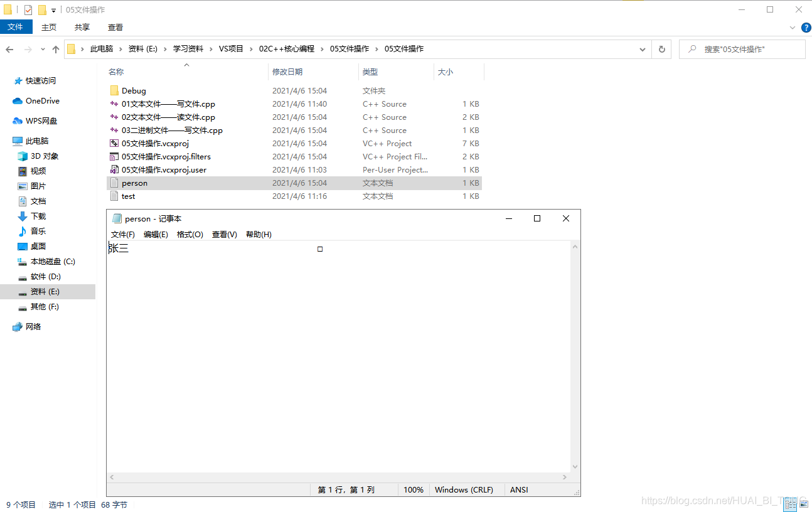
Task: Expand the breadcrumb chevron after 此电脑
Action: click(x=120, y=49)
